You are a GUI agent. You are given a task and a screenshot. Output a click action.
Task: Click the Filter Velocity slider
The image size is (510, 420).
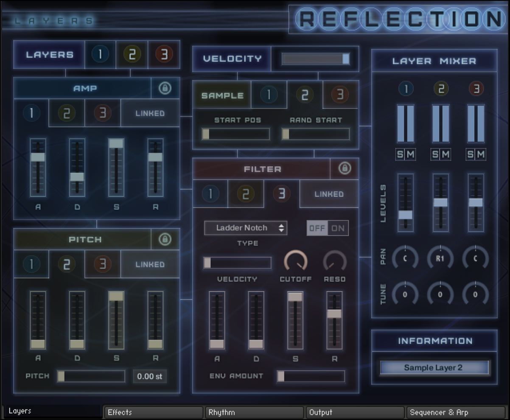pos(237,263)
